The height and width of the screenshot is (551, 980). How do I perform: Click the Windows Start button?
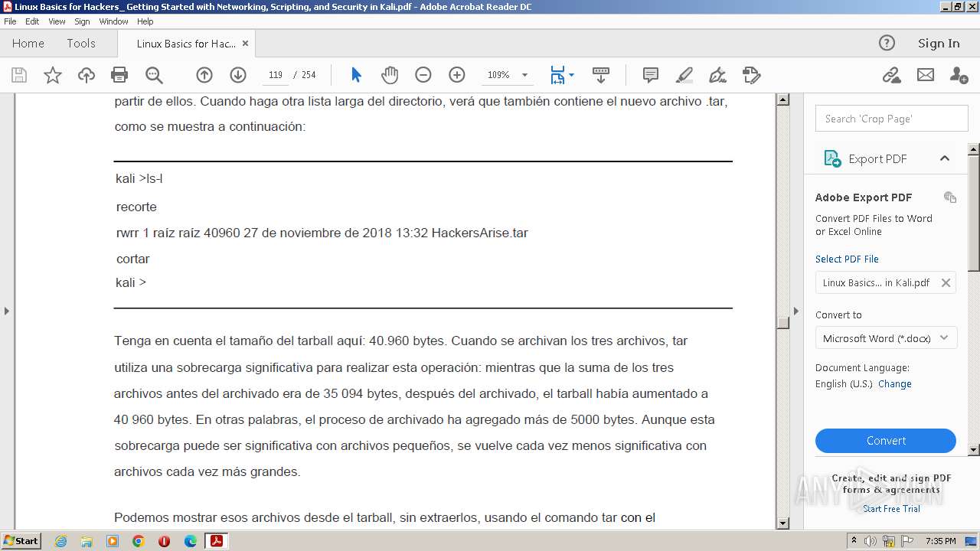click(21, 540)
